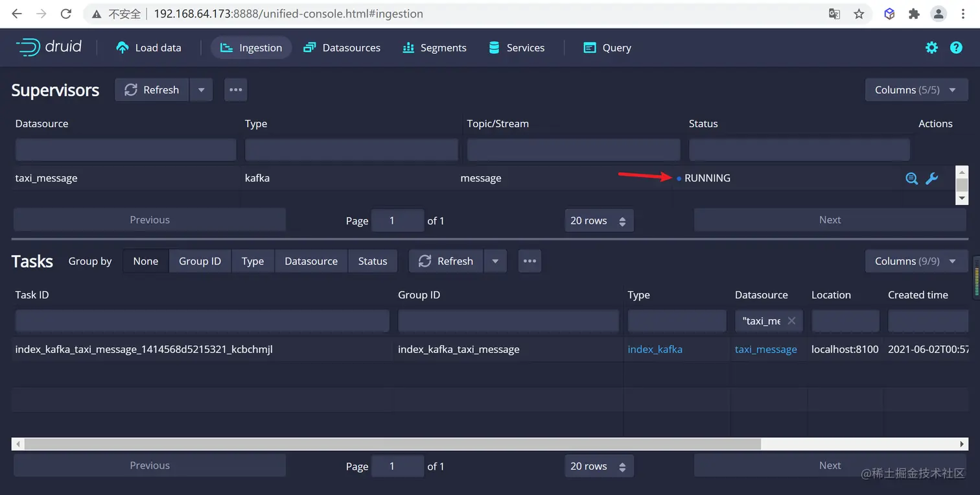Click browser reload button

pyautogui.click(x=65, y=14)
